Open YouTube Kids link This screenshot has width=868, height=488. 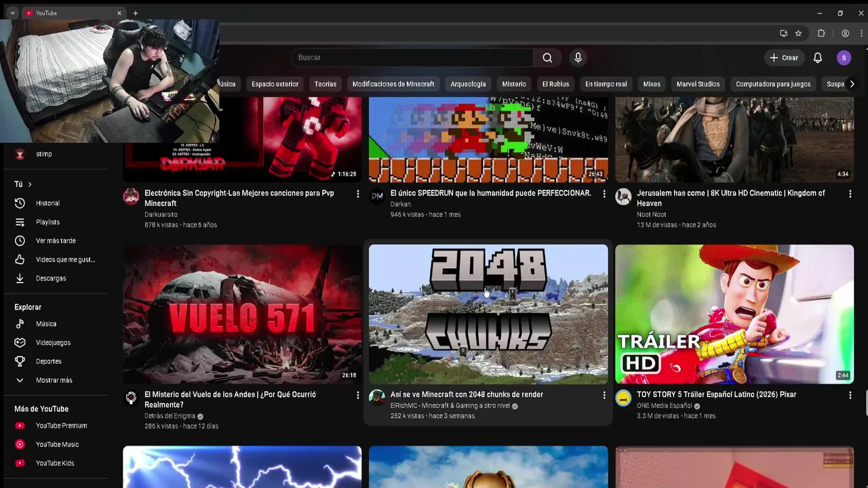(x=54, y=463)
